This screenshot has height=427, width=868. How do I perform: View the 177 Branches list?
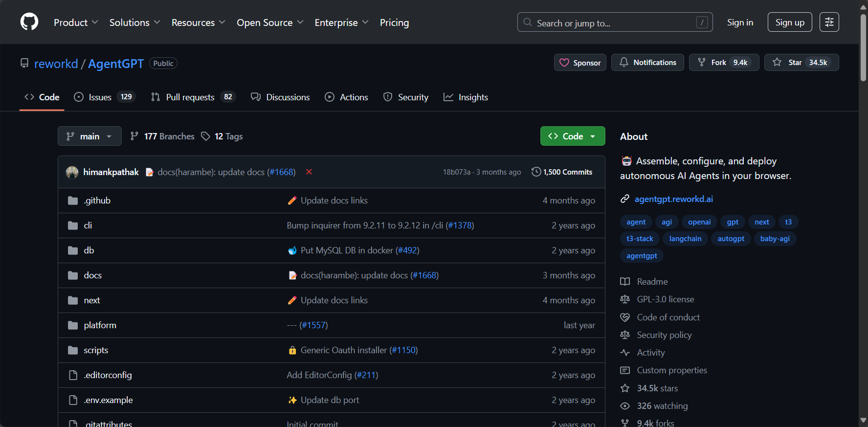pos(162,136)
